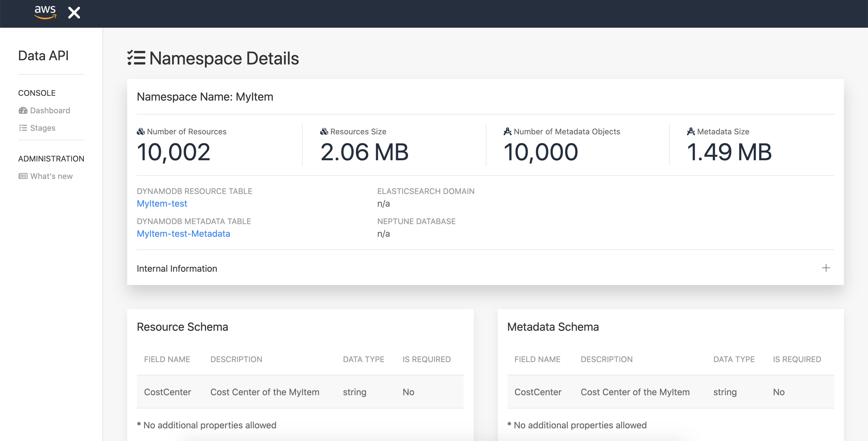This screenshot has width=868, height=441.
Task: Open the MyItem-test DynamoDB table link
Action: (x=162, y=204)
